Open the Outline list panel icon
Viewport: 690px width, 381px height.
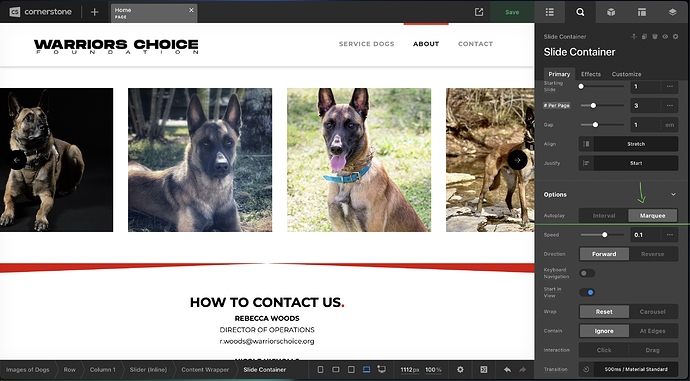point(550,12)
